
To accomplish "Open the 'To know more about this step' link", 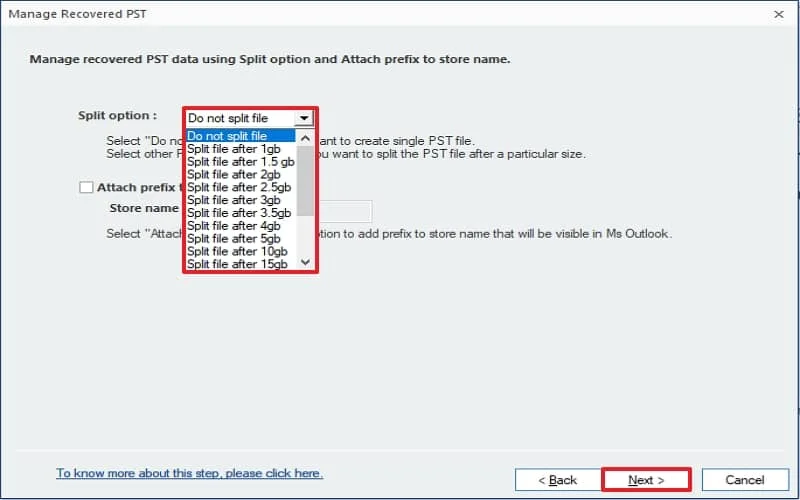I will pos(189,473).
